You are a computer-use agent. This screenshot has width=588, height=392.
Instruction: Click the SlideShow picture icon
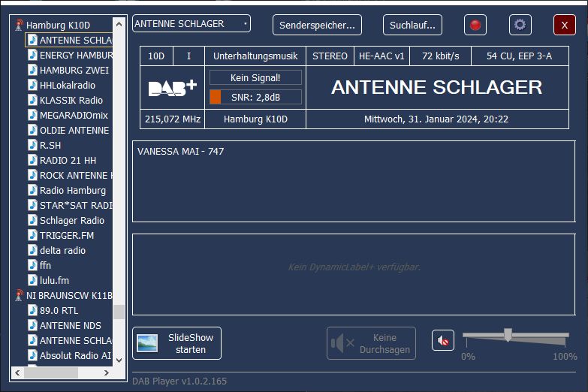147,343
